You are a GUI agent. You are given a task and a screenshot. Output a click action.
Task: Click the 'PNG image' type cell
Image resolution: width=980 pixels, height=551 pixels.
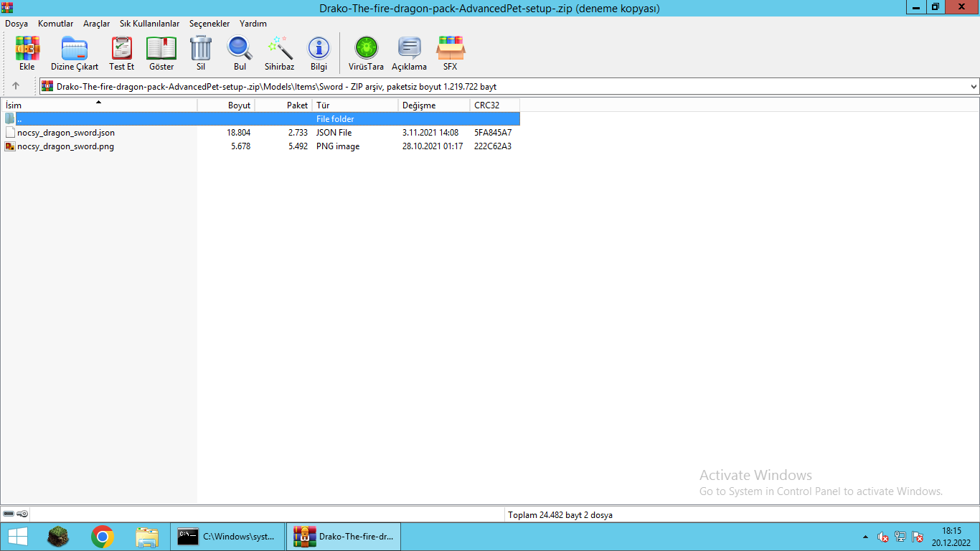[338, 146]
